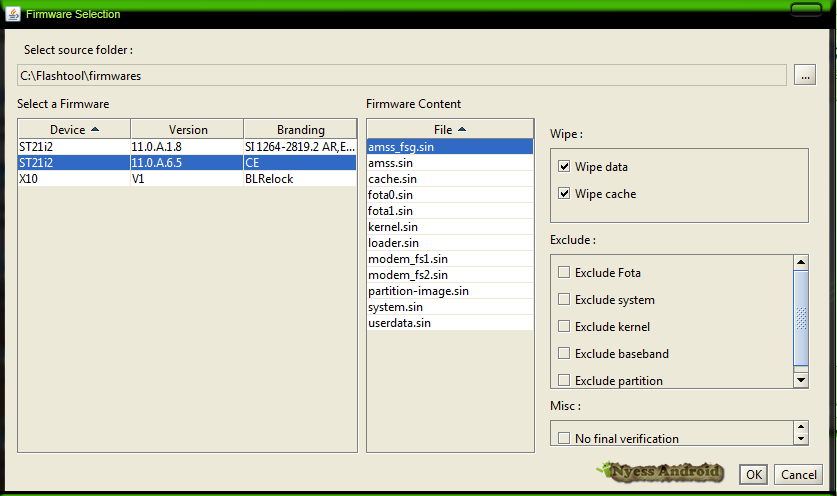Sort firmware list by Branding header
The height and width of the screenshot is (496, 837).
pyautogui.click(x=301, y=130)
